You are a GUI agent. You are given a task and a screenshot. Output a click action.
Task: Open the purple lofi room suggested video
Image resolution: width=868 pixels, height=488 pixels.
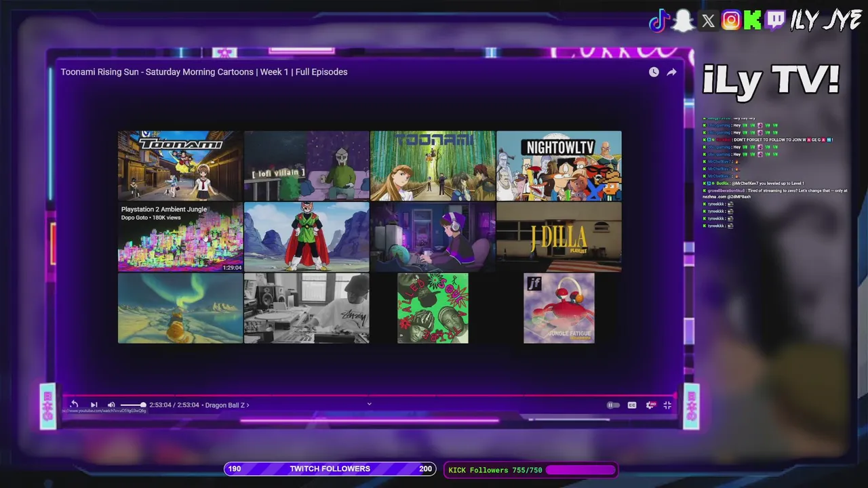coord(433,237)
